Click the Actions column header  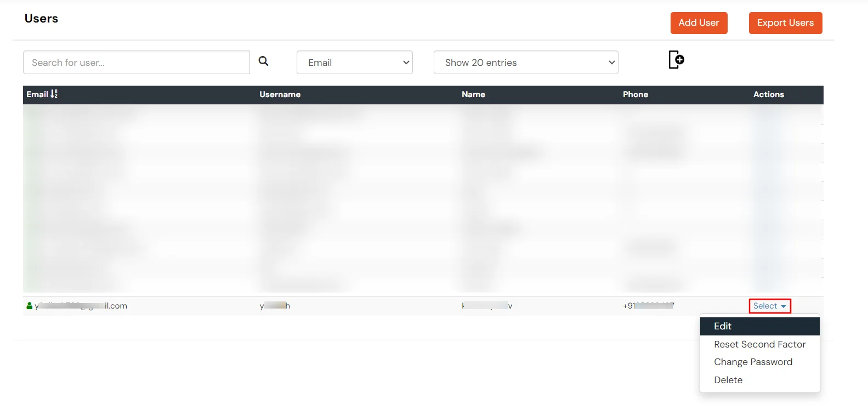(768, 94)
